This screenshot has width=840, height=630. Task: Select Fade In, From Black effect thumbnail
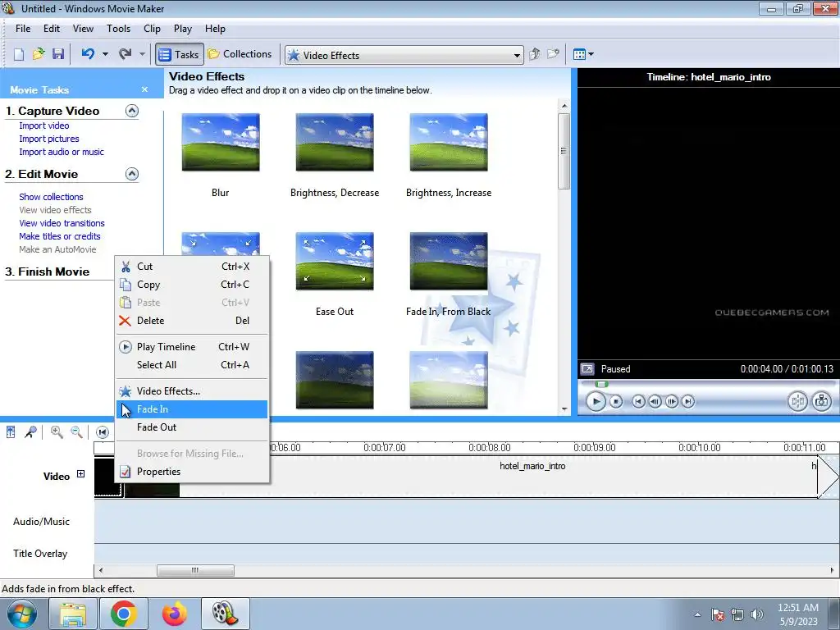[449, 262]
